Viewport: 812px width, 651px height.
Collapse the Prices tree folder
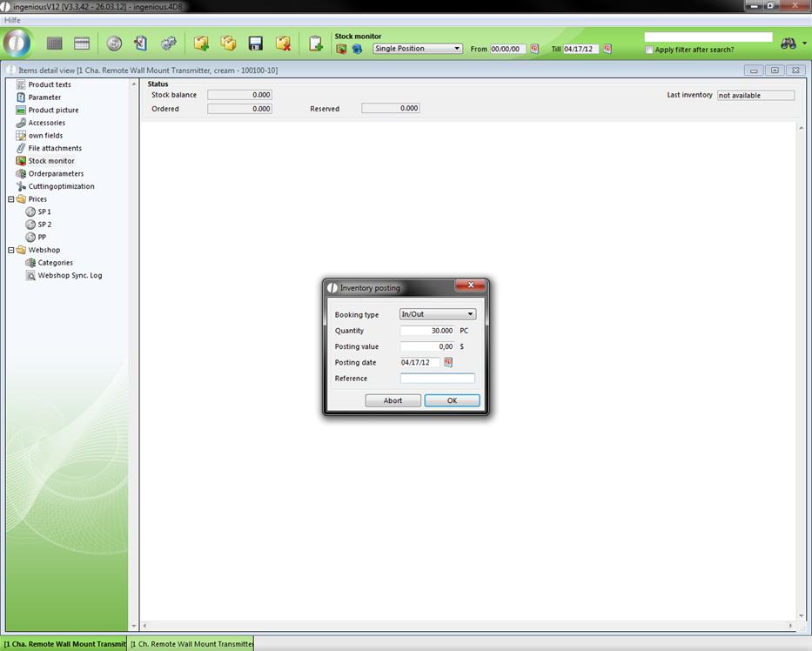pos(11,199)
